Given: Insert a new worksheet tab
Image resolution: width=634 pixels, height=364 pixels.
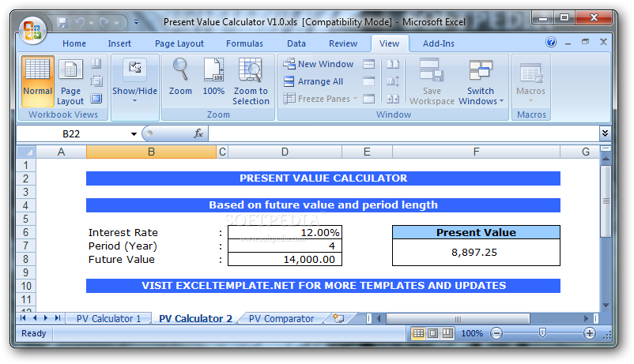Looking at the screenshot, I should [x=338, y=318].
